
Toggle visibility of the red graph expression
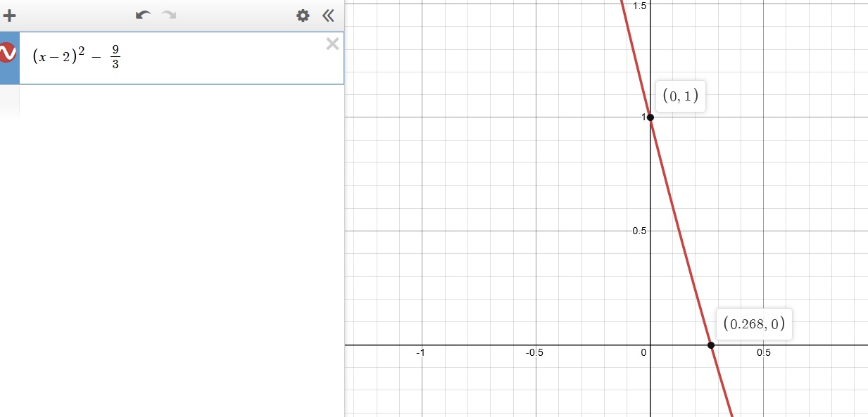click(8, 53)
